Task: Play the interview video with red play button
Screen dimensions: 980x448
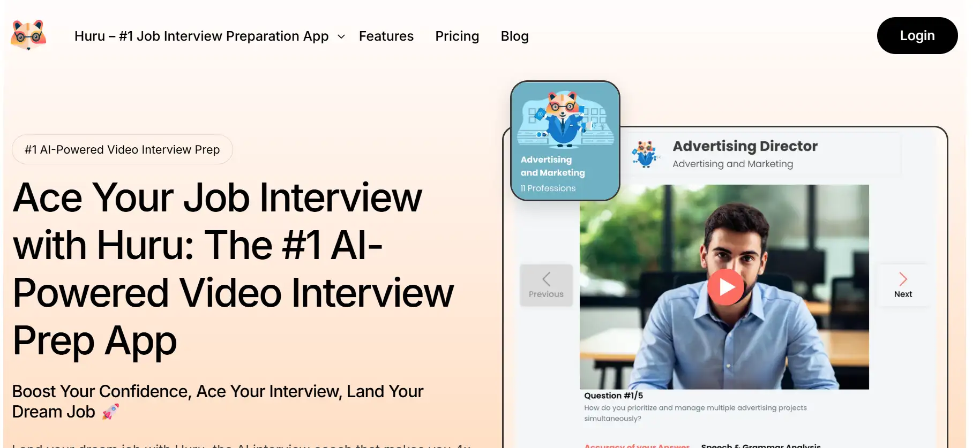Action: coord(725,287)
